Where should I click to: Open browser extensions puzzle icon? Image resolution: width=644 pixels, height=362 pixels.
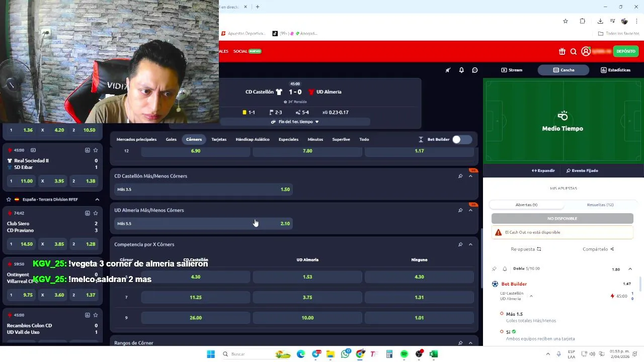(x=583, y=21)
